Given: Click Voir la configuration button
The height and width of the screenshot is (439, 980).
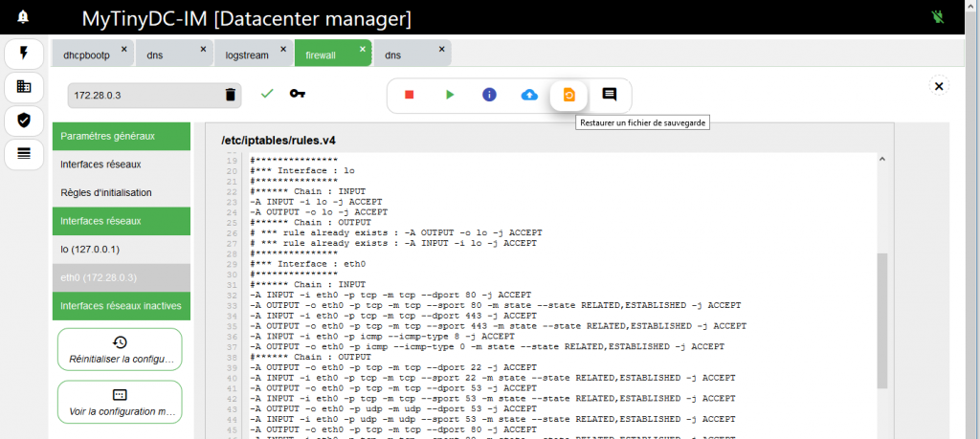Looking at the screenshot, I should coord(120,402).
